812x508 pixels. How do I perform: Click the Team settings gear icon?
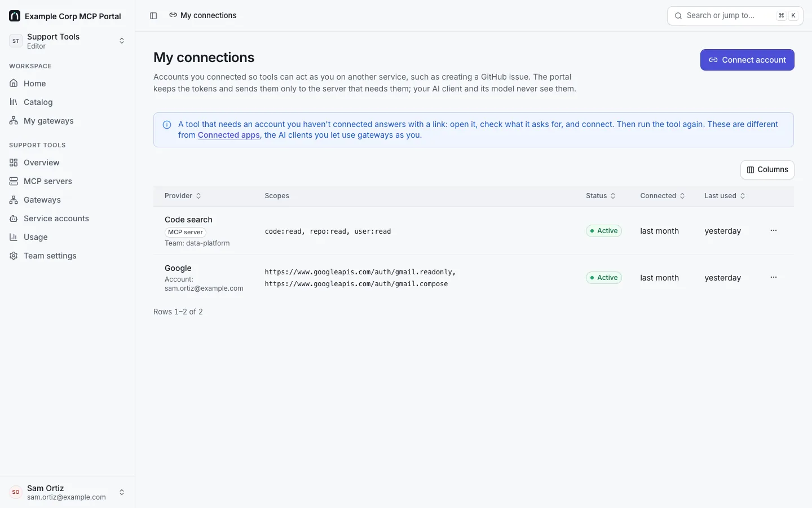(14, 256)
